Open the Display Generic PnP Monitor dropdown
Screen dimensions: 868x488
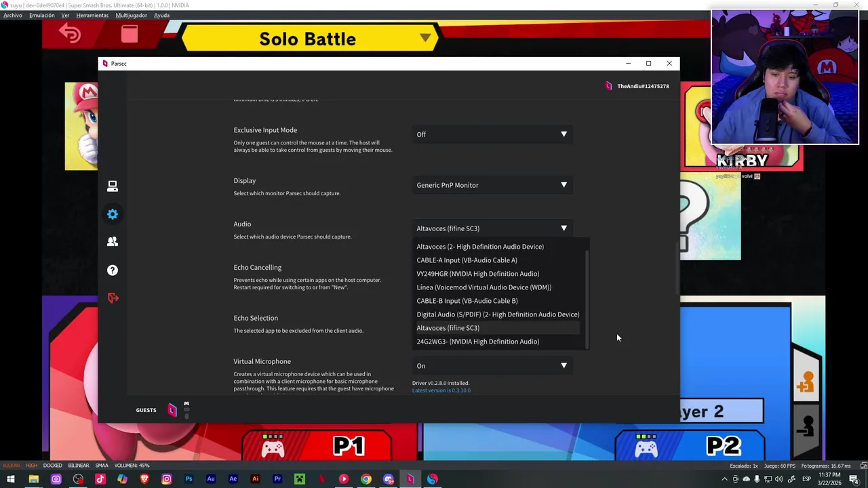[492, 185]
